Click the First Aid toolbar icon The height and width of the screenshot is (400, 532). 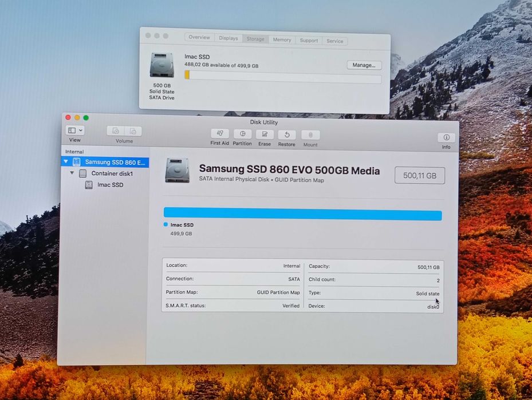219,133
